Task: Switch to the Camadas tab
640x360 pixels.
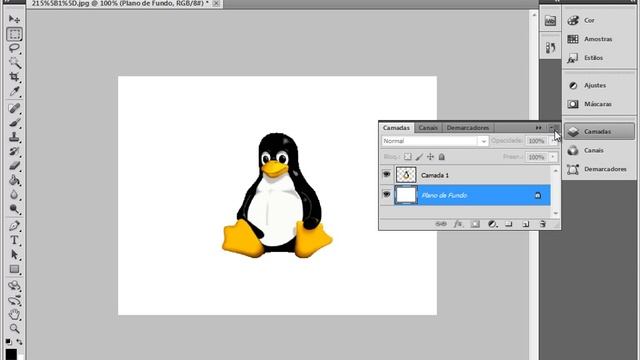Action: [396, 128]
